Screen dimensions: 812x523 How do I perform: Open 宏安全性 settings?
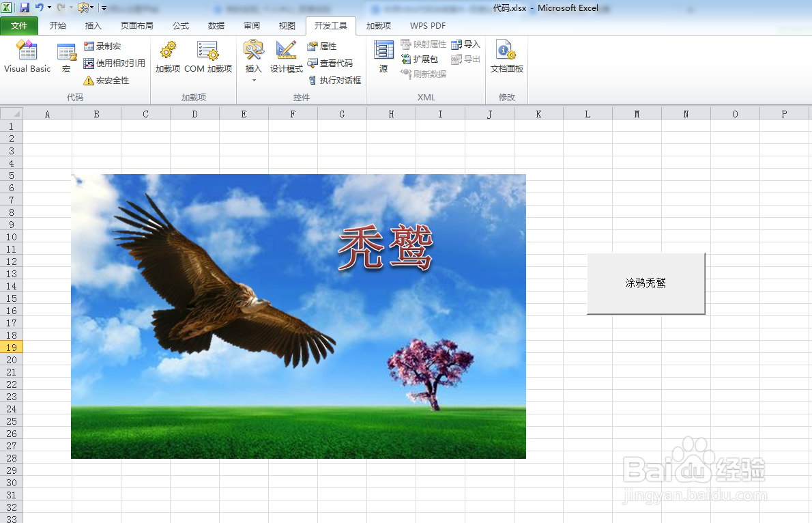click(106, 81)
